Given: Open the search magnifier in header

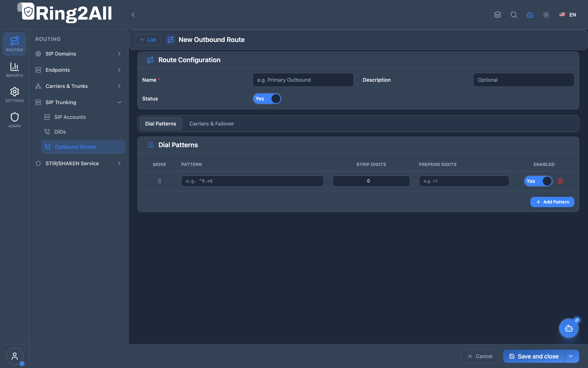Looking at the screenshot, I should (514, 15).
